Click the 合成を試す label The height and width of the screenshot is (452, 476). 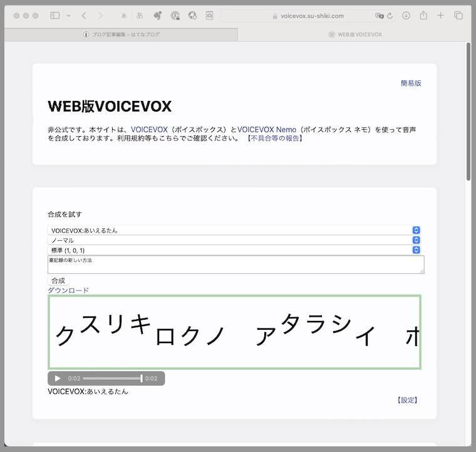(65, 214)
